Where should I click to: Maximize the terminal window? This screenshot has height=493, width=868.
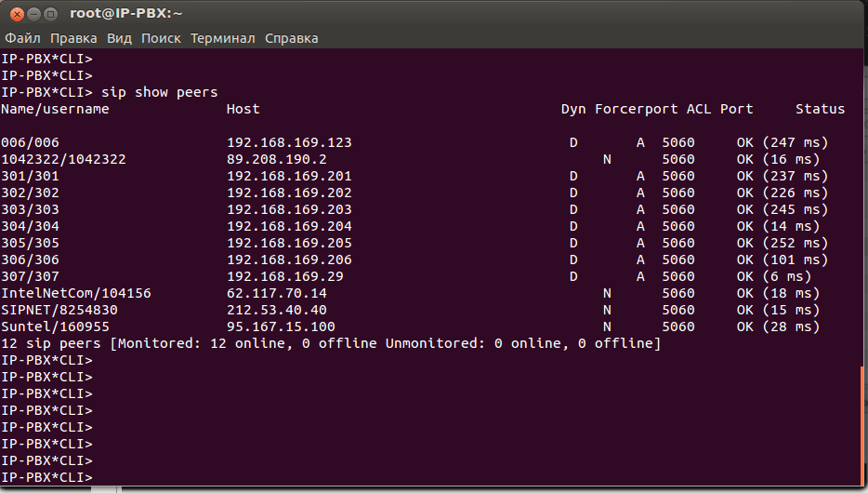tap(50, 14)
